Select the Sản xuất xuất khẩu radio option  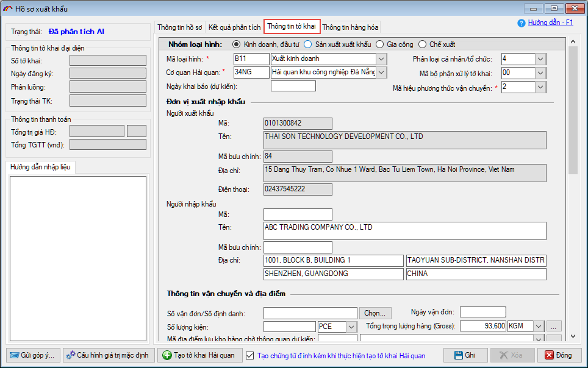coord(308,44)
